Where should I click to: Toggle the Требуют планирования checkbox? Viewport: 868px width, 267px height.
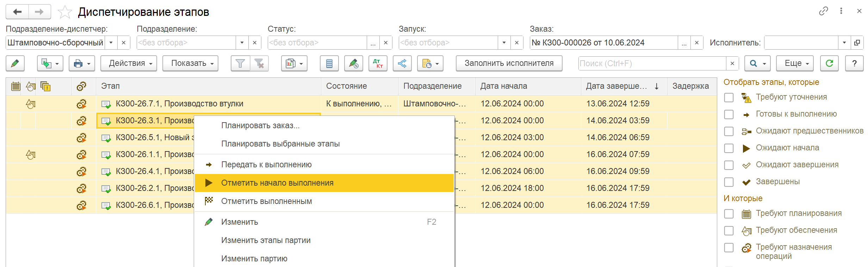729,214
